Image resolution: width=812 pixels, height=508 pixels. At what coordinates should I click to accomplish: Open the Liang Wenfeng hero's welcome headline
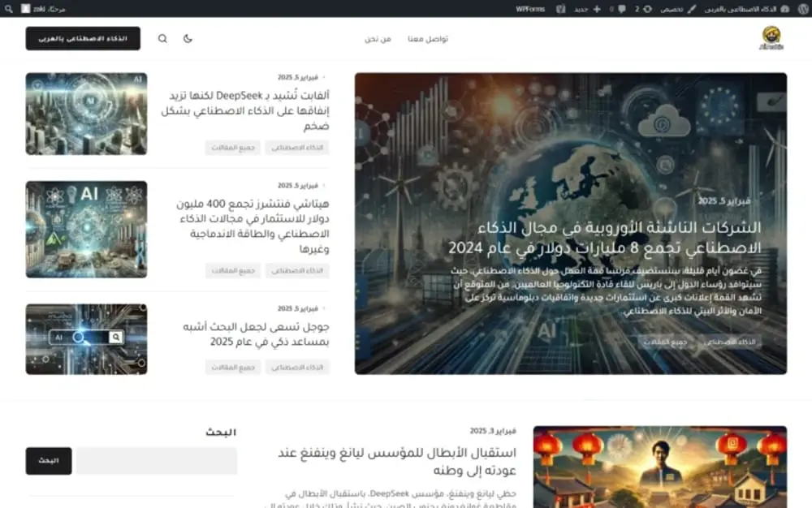coord(397,462)
